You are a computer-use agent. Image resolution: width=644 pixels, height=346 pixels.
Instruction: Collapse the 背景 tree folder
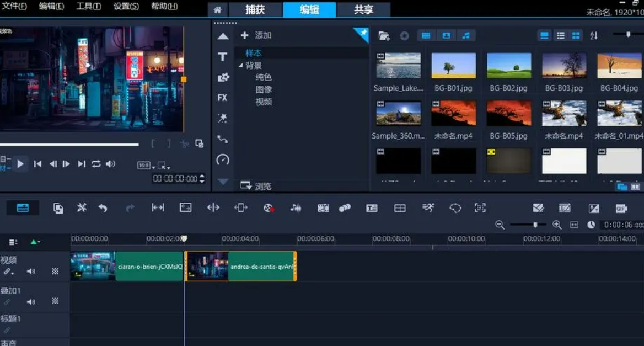point(241,65)
